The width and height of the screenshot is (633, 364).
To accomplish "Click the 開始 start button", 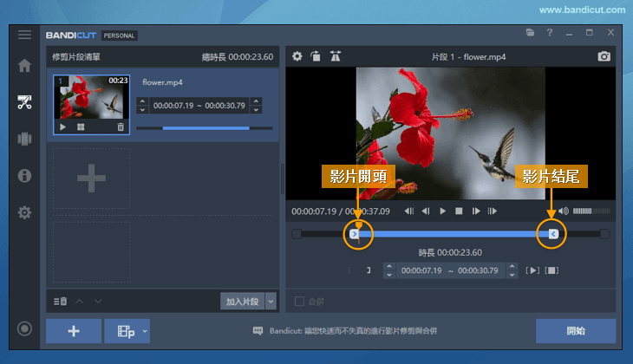I will click(575, 331).
